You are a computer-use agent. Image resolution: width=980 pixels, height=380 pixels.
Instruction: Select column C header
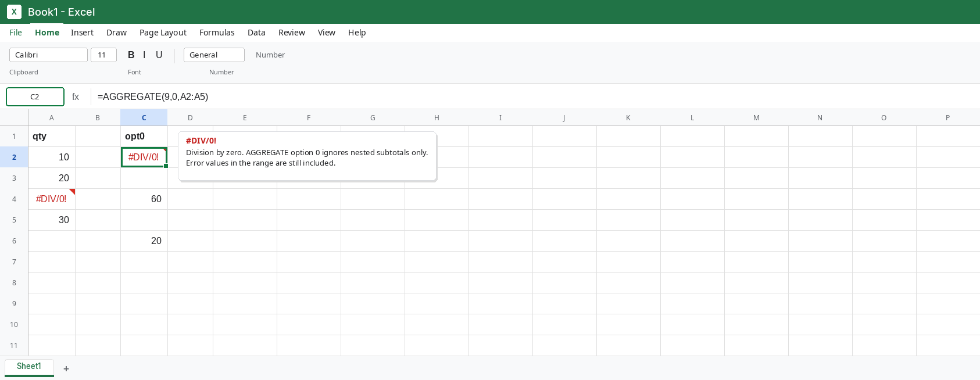144,117
